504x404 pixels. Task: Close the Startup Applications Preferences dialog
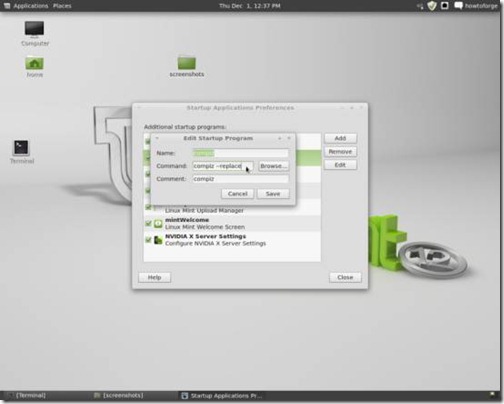[x=345, y=277]
